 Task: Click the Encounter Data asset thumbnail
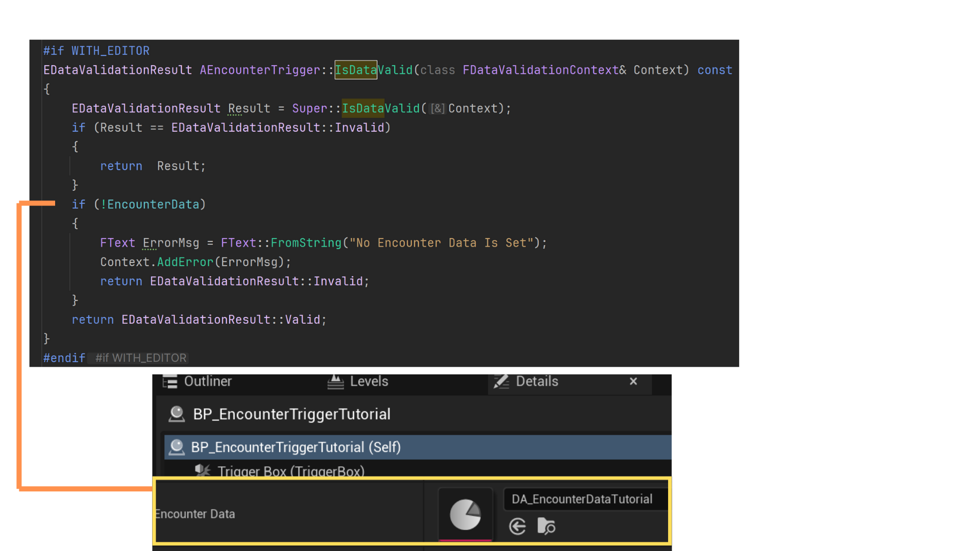(x=465, y=514)
